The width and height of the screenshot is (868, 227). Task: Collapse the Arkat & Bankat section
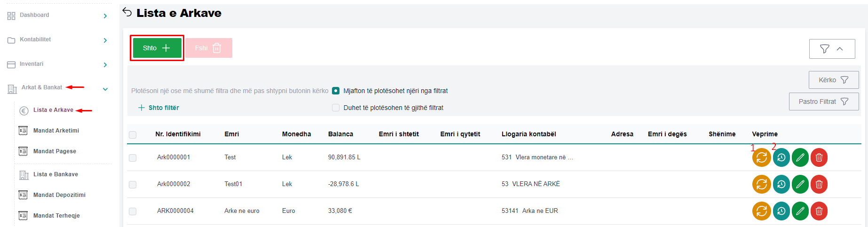(x=105, y=89)
